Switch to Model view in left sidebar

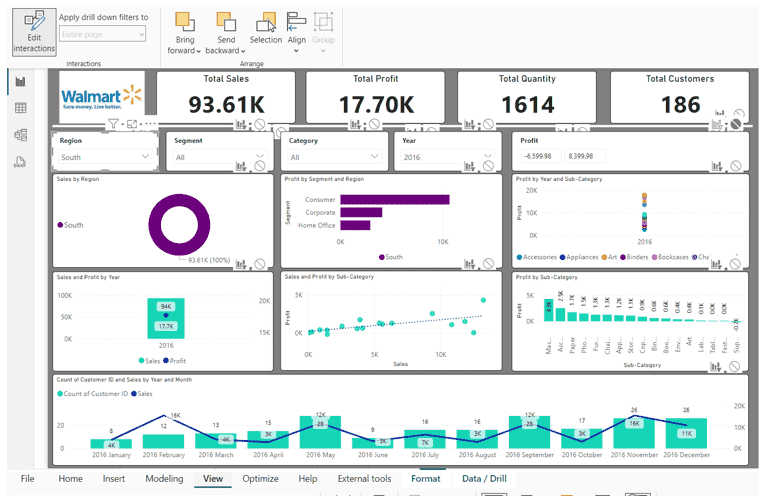(20, 135)
